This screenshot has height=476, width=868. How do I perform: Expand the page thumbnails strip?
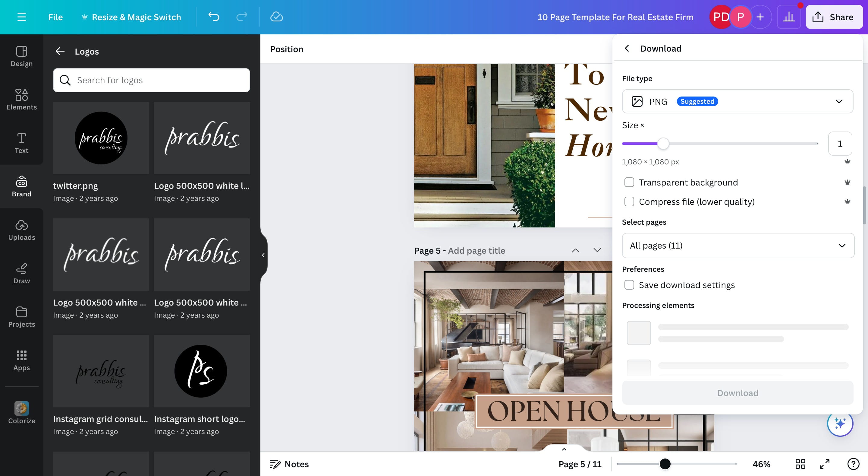click(x=564, y=449)
